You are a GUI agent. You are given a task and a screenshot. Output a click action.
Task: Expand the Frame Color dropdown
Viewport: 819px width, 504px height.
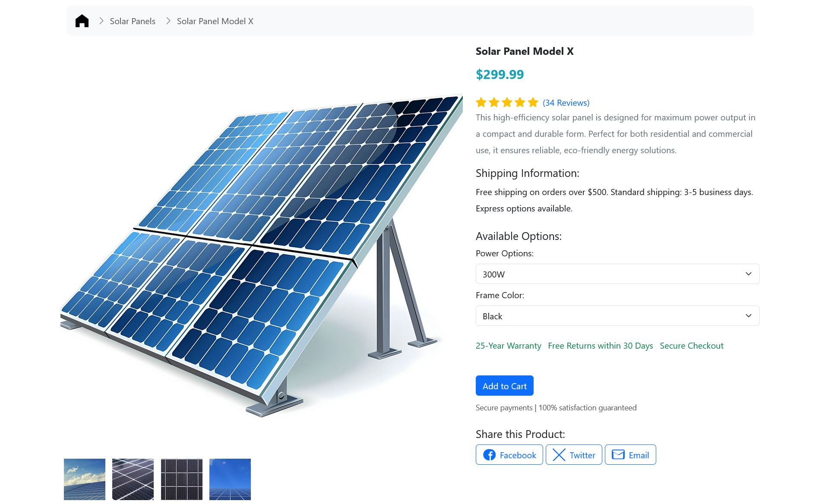click(617, 316)
